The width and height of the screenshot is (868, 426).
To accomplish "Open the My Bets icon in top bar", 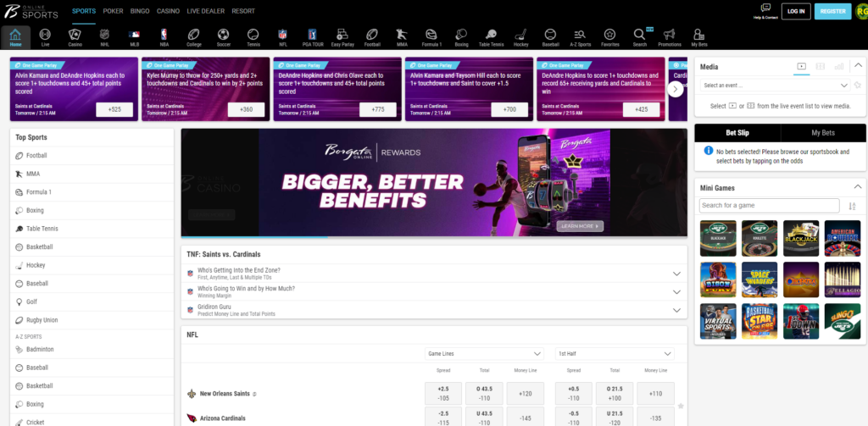I will (699, 37).
